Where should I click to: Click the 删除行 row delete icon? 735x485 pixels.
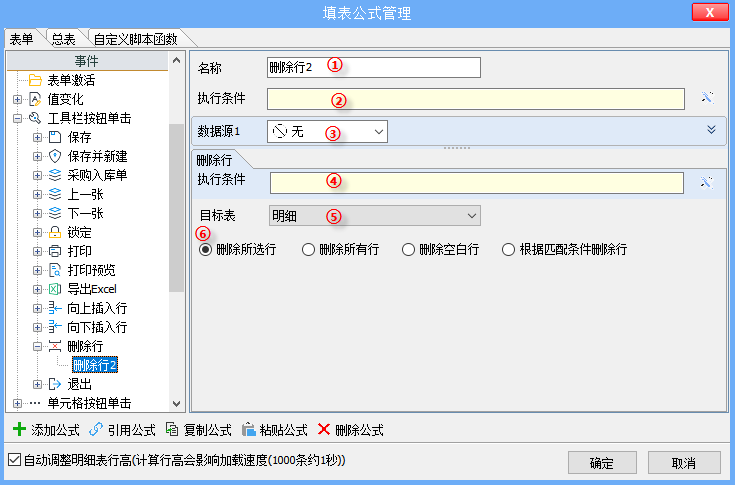tap(55, 346)
